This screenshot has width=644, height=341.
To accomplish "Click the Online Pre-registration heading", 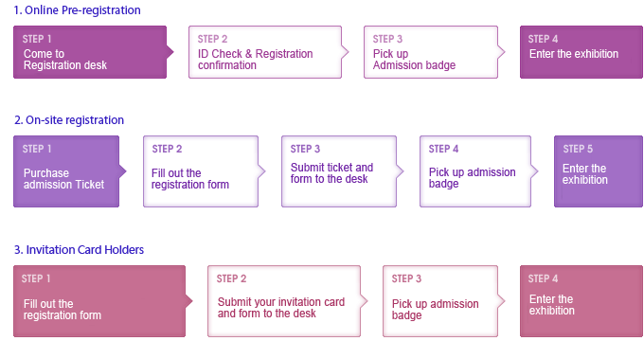I will pos(78,9).
